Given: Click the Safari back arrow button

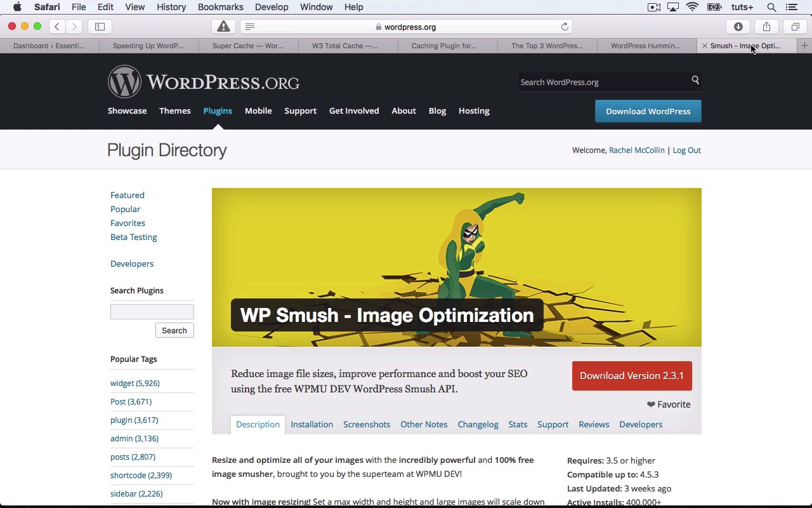Looking at the screenshot, I should [x=57, y=27].
